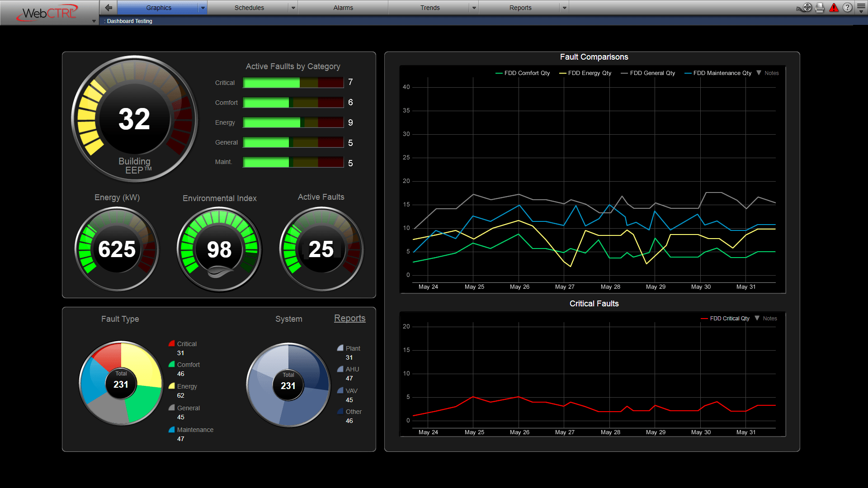Click the printer icon in the toolbar
Image resolution: width=868 pixels, height=488 pixels.
820,7
